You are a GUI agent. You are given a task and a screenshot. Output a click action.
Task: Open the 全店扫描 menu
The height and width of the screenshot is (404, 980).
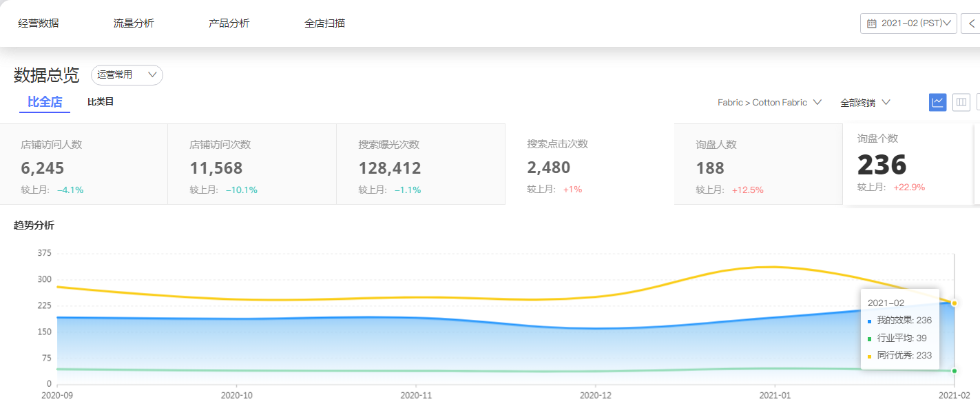(324, 23)
